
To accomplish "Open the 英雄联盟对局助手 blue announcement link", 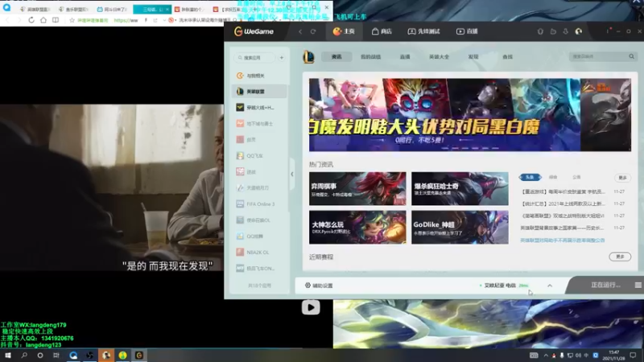I will tap(562, 240).
